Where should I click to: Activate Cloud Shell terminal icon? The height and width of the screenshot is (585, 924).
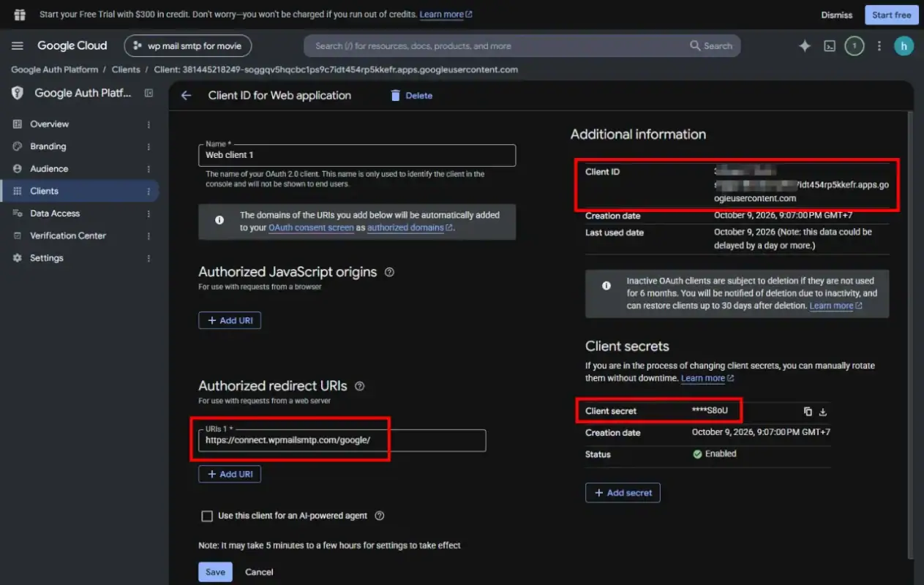coord(830,46)
